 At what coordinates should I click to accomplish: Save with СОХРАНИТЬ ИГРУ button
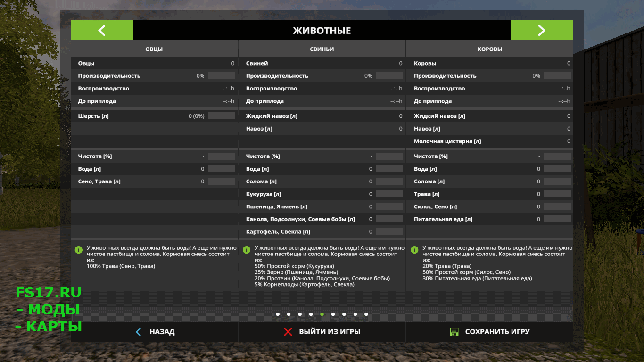[490, 332]
